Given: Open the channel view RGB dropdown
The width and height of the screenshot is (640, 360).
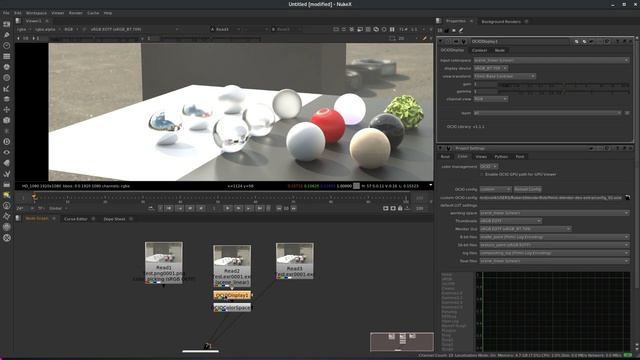Looking at the screenshot, I should tap(491, 99).
